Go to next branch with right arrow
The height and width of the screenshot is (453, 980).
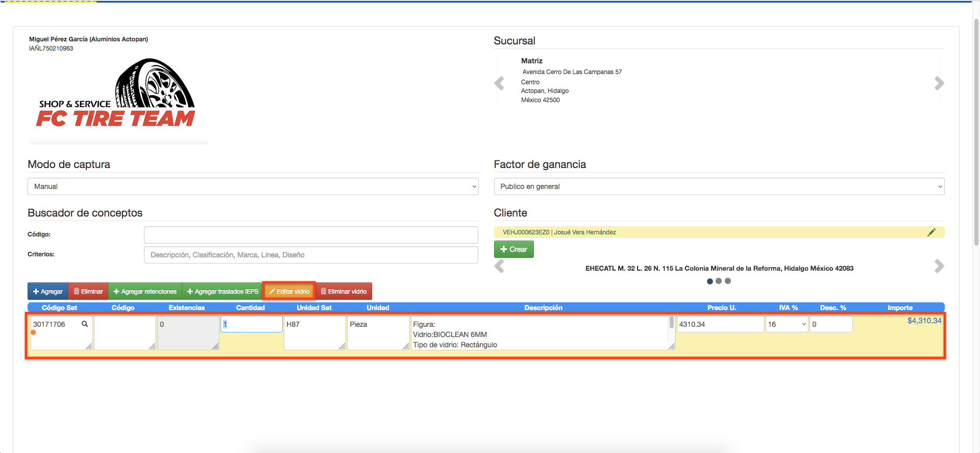939,83
